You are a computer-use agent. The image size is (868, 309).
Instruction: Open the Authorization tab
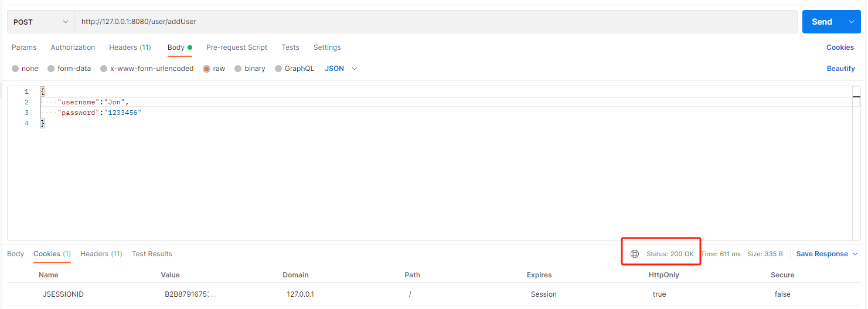point(73,47)
